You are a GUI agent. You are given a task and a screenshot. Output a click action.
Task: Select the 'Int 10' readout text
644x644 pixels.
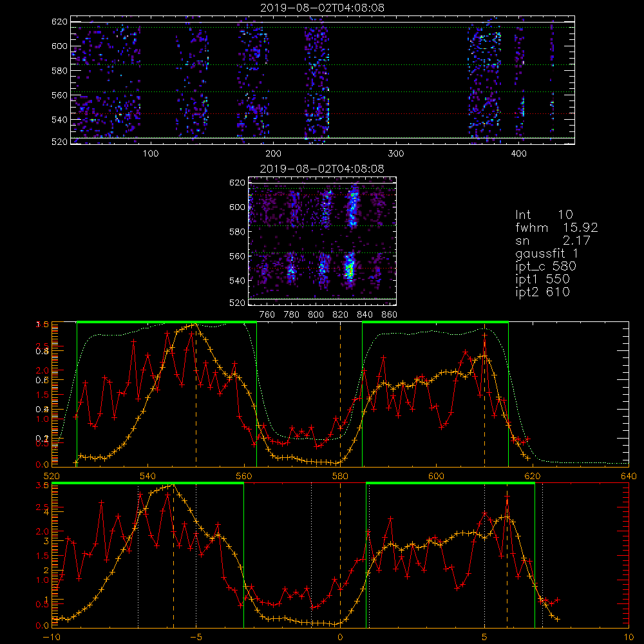544,214
